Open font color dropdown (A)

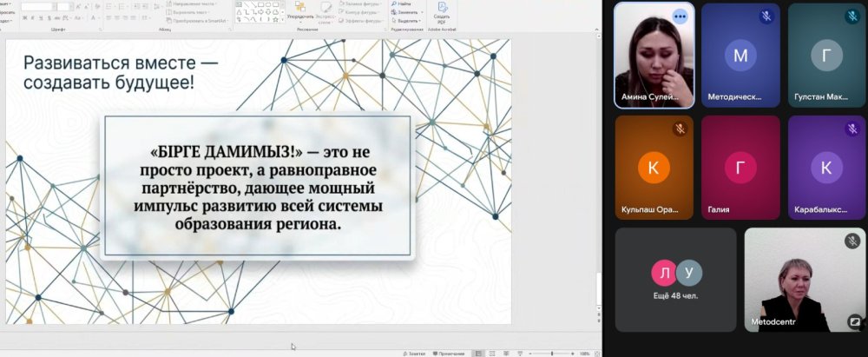(x=95, y=17)
